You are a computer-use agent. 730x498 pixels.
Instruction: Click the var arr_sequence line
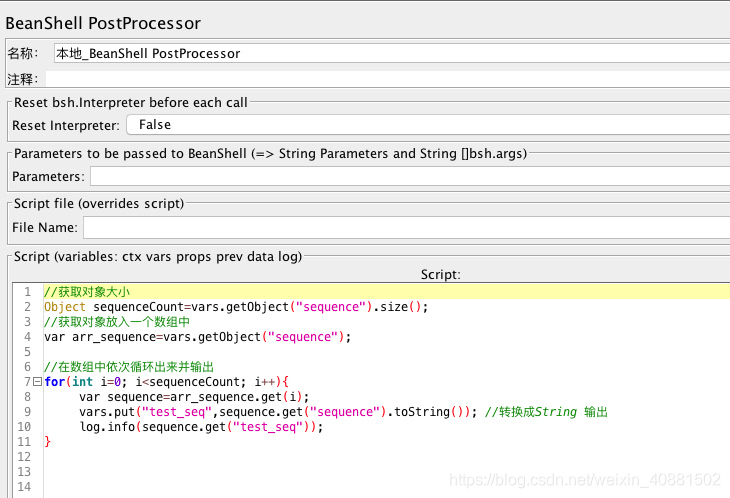[197, 336]
